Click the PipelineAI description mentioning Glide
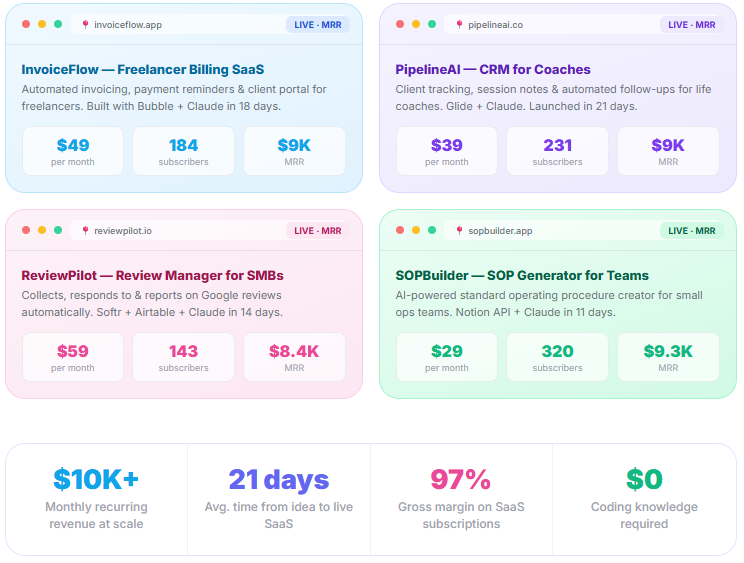Viewport: 744px width, 563px height. [553, 98]
